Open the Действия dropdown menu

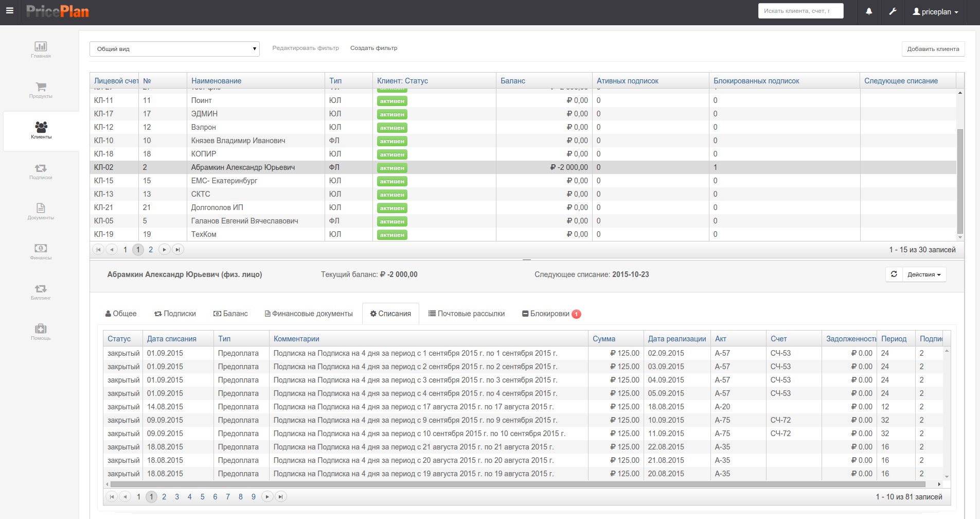[924, 274]
